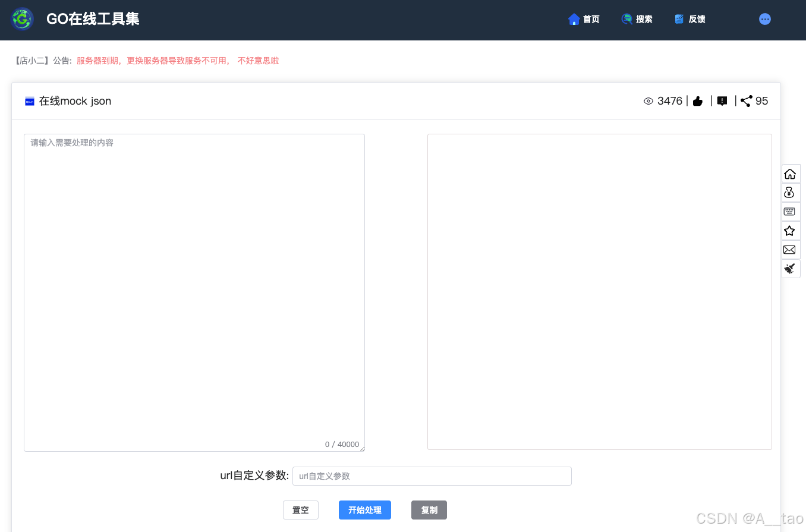Viewport: 806px width, 532px height.
Task: Click the gray 复制 copy button
Action: click(x=429, y=510)
